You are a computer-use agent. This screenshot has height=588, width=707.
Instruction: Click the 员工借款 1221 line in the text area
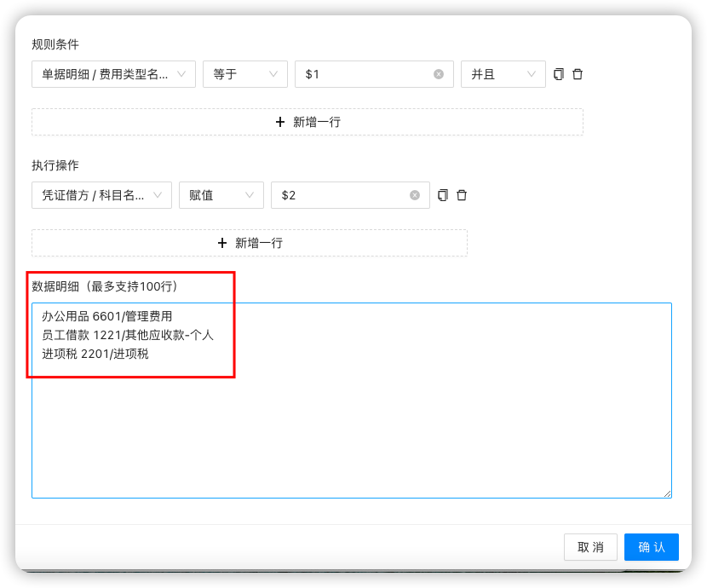coord(128,335)
